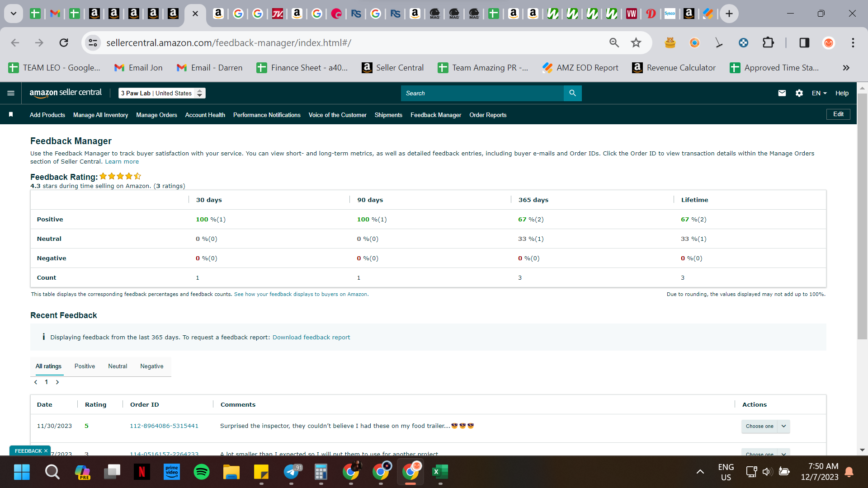868x488 pixels.
Task: Open Account Health menu item
Action: point(205,115)
